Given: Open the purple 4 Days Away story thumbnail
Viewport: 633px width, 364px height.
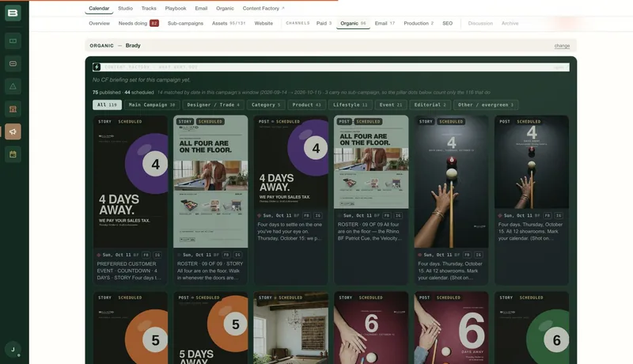Looking at the screenshot, I should click(x=131, y=181).
